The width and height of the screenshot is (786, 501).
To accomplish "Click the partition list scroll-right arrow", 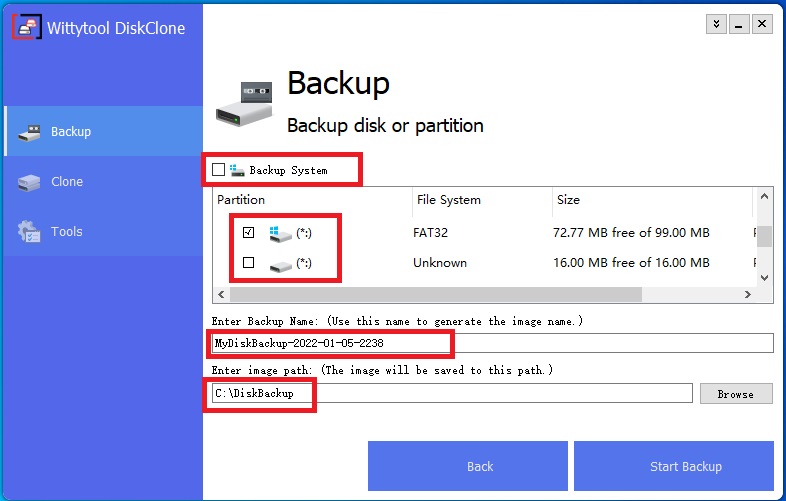I will 747,294.
